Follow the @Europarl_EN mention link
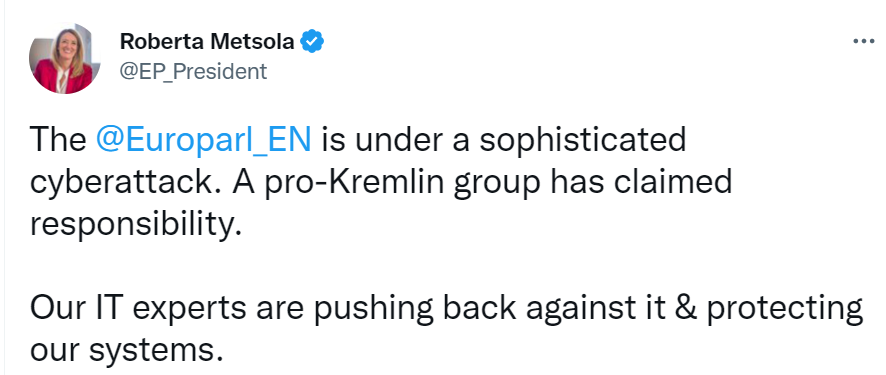886x375 pixels. 203,139
